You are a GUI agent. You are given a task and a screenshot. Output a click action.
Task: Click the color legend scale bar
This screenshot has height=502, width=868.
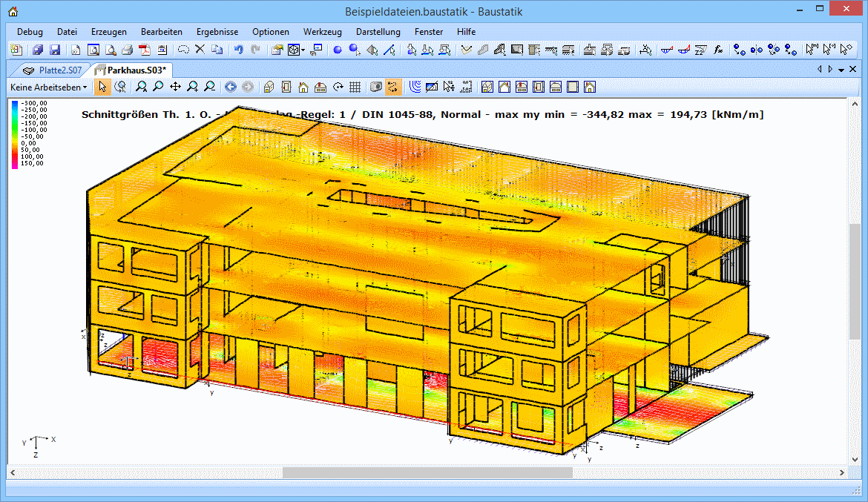pyautogui.click(x=15, y=133)
